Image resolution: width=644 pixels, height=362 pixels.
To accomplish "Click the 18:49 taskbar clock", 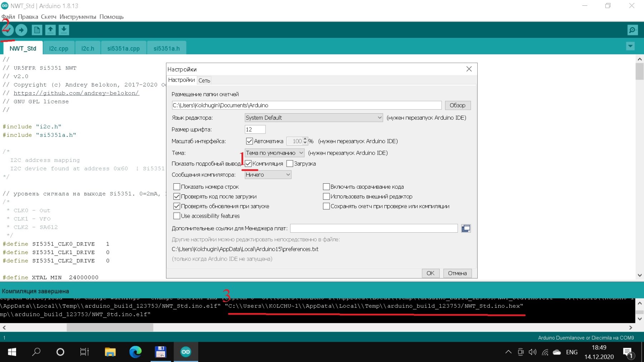I will coord(599,348).
